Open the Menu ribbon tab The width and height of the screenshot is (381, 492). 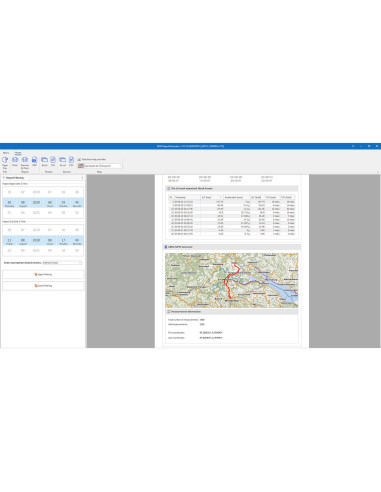6,153
